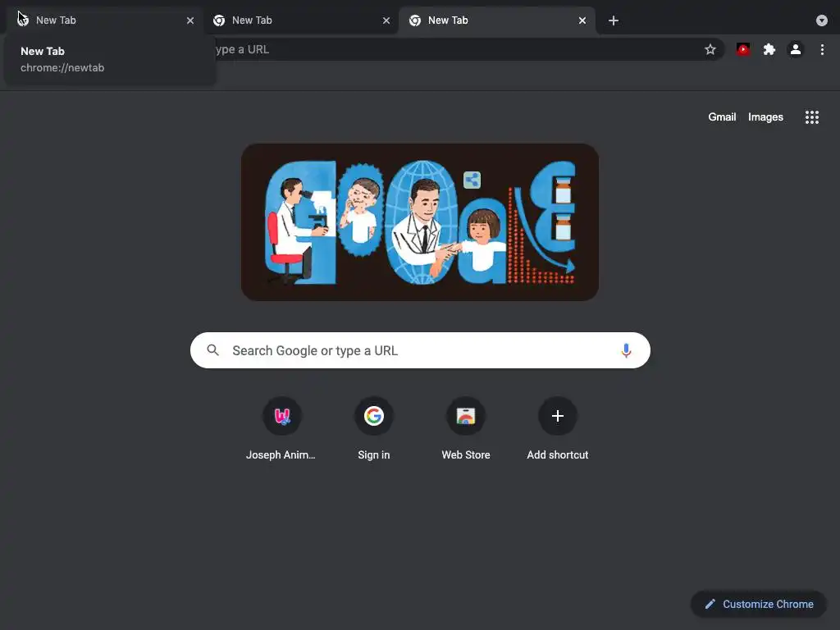Open the Google doodle illustration

(420, 221)
